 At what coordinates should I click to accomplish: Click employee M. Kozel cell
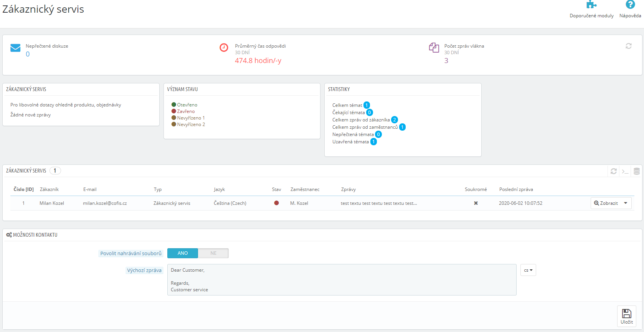[299, 203]
